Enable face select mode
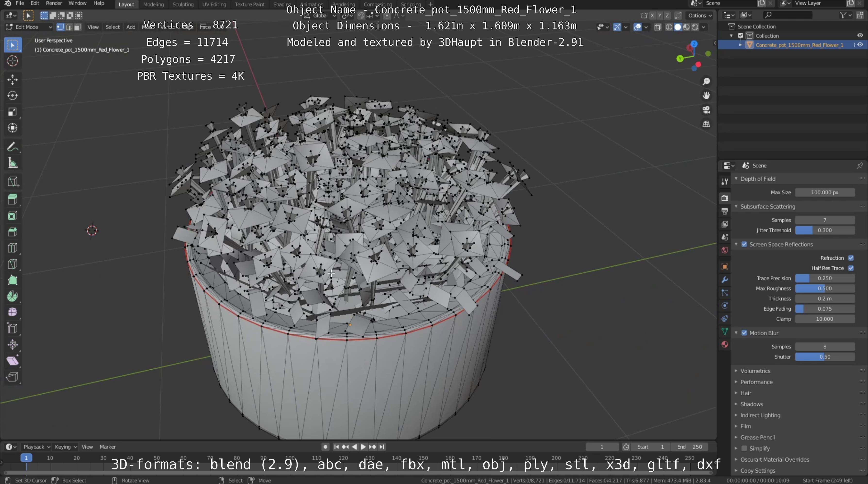 (x=77, y=27)
